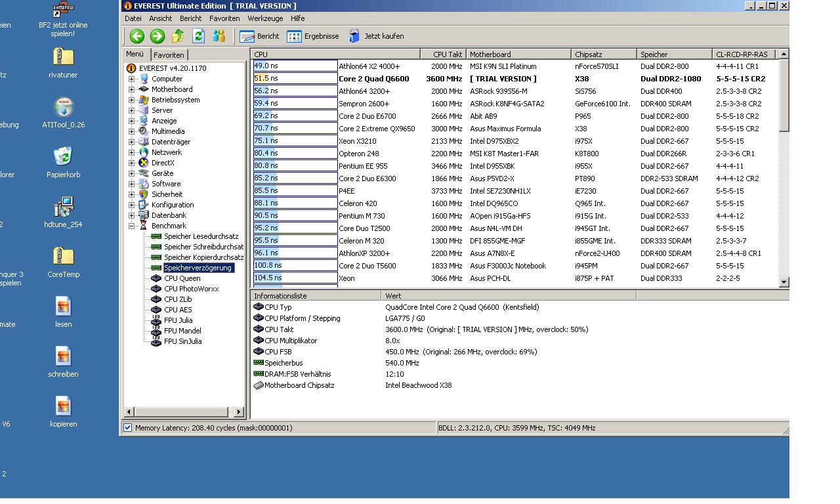Expand the Betriebssystem tree node
The image size is (840, 504).
coord(131,100)
